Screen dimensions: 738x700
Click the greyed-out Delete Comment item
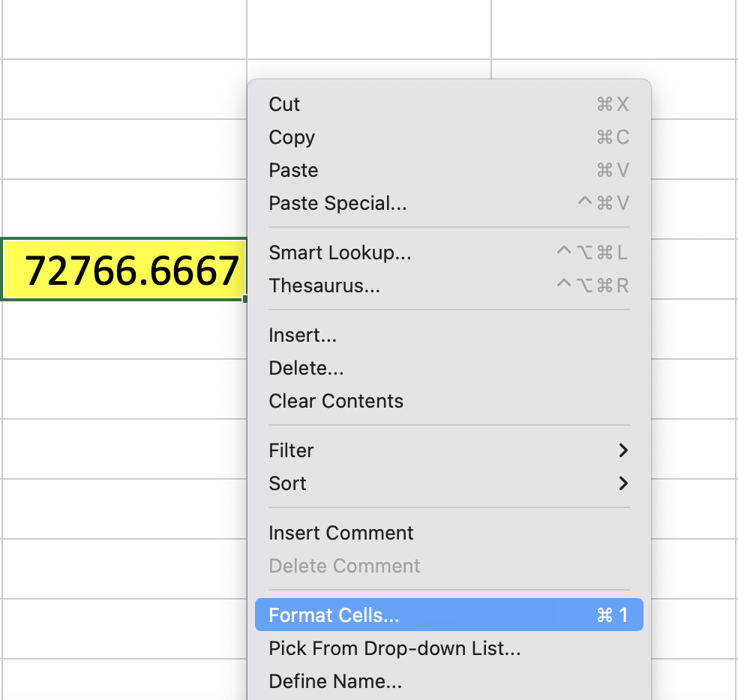pos(344,566)
